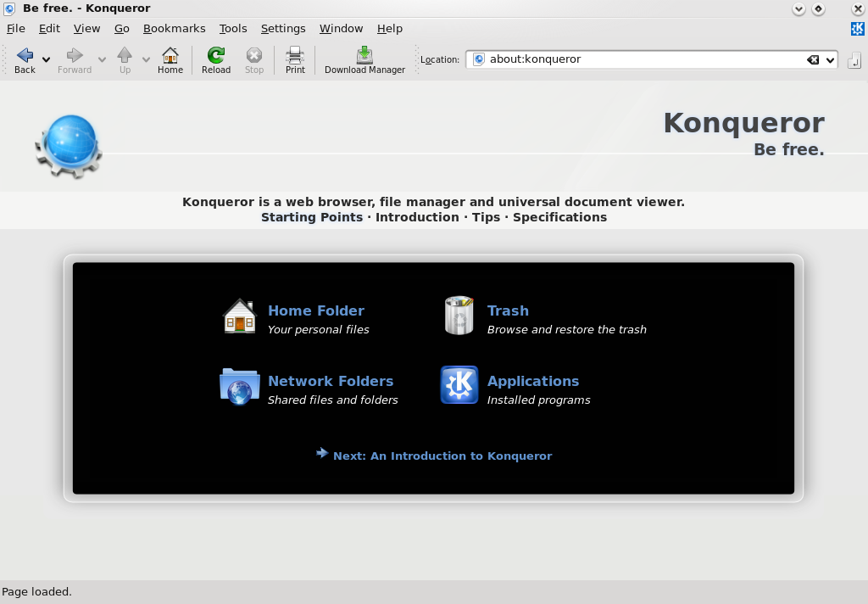Go to the Introduction link
Viewport: 868px width, 604px height.
click(417, 217)
